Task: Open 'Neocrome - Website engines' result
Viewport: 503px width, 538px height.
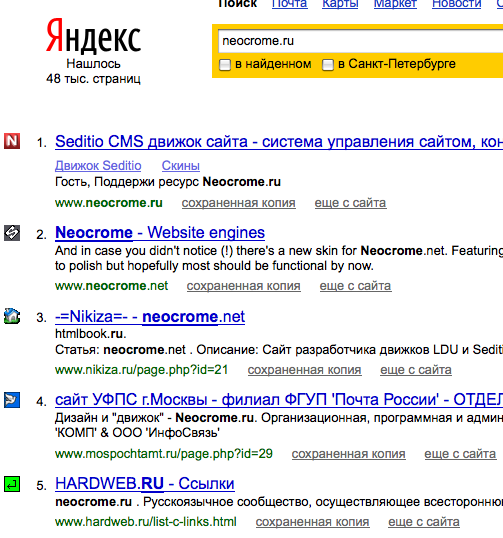Action: click(x=160, y=233)
